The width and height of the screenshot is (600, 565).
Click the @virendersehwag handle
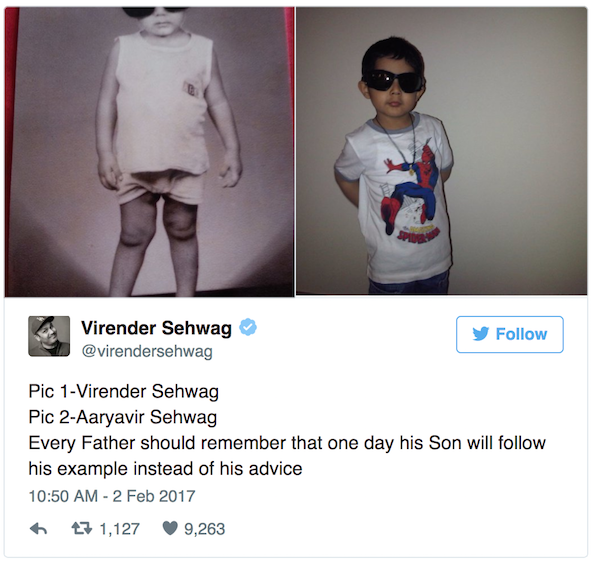147,352
